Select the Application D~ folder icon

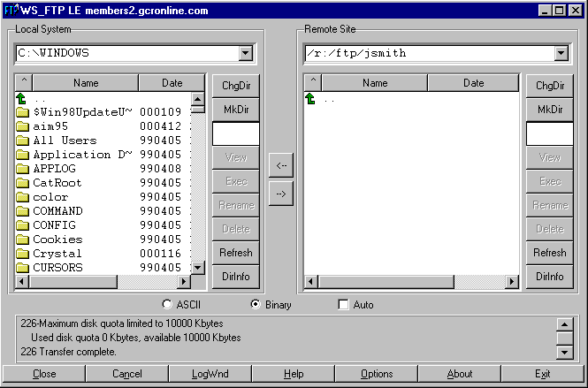point(22,155)
